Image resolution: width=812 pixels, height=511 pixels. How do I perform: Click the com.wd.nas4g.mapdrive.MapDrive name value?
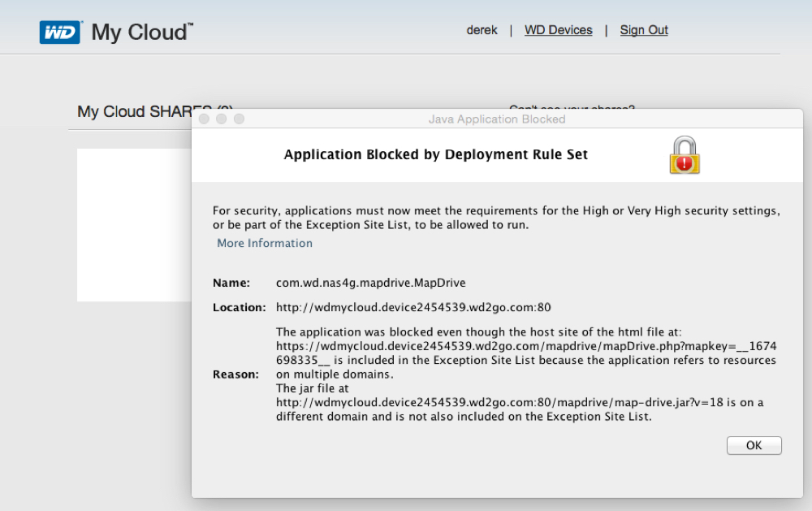pyautogui.click(x=371, y=283)
